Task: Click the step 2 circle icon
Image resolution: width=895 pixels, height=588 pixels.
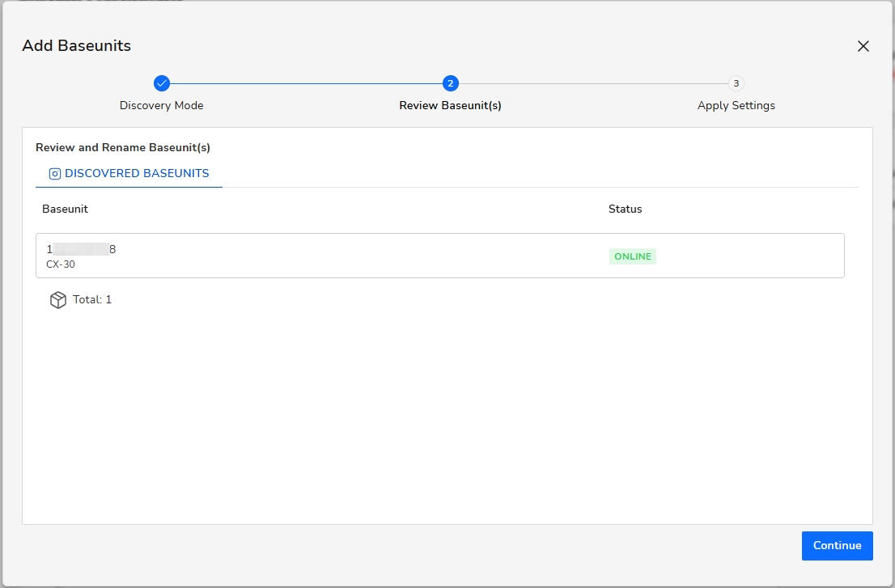Action: click(451, 83)
